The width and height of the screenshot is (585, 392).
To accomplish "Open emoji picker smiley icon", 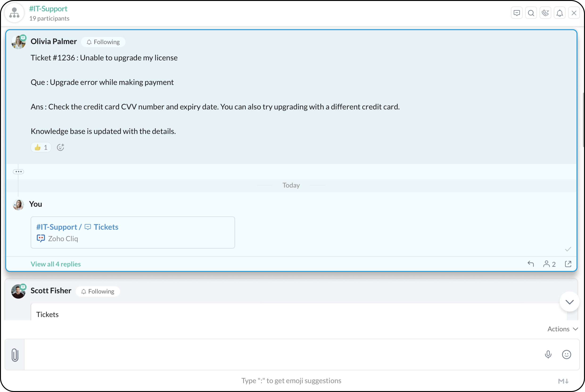I will (x=566, y=355).
